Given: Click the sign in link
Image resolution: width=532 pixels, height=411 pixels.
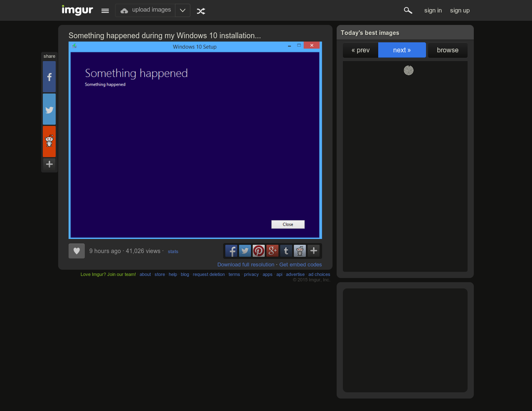Looking at the screenshot, I should tap(433, 10).
